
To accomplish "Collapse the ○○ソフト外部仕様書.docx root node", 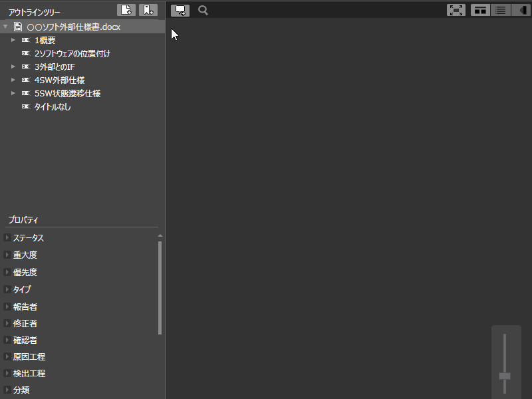I will (6, 27).
